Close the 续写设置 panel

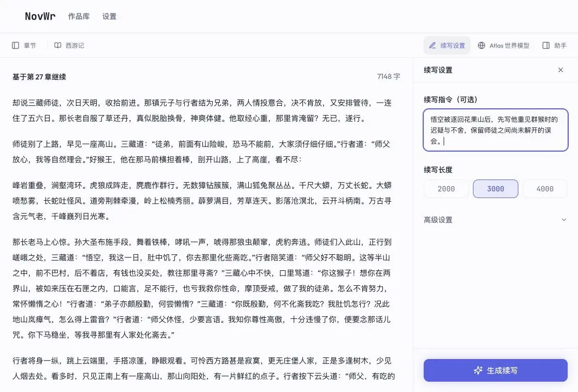pyautogui.click(x=560, y=70)
